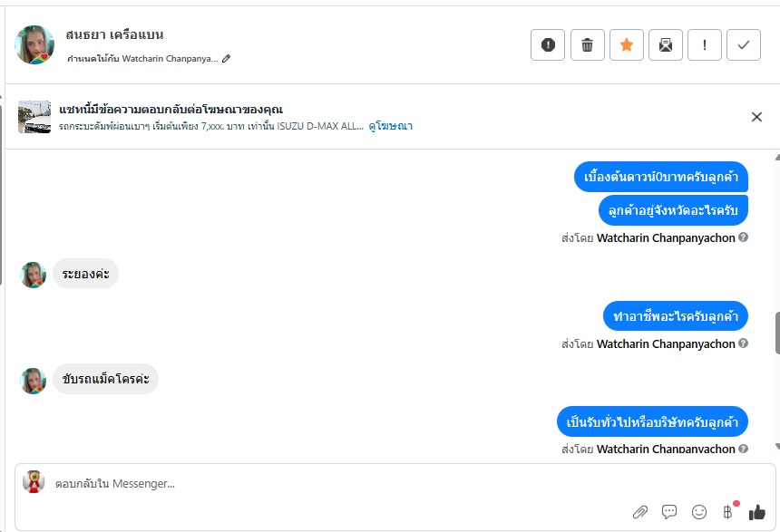Viewport: 780px width, 532px height.
Task: Toggle the orange follow-up star
Action: [626, 44]
